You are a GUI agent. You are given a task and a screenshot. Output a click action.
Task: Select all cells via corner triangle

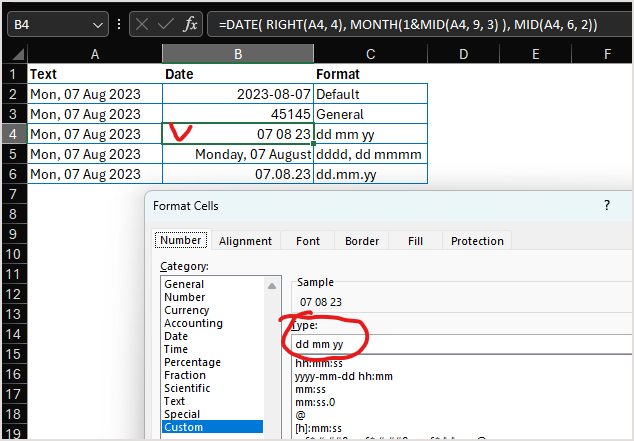16,54
